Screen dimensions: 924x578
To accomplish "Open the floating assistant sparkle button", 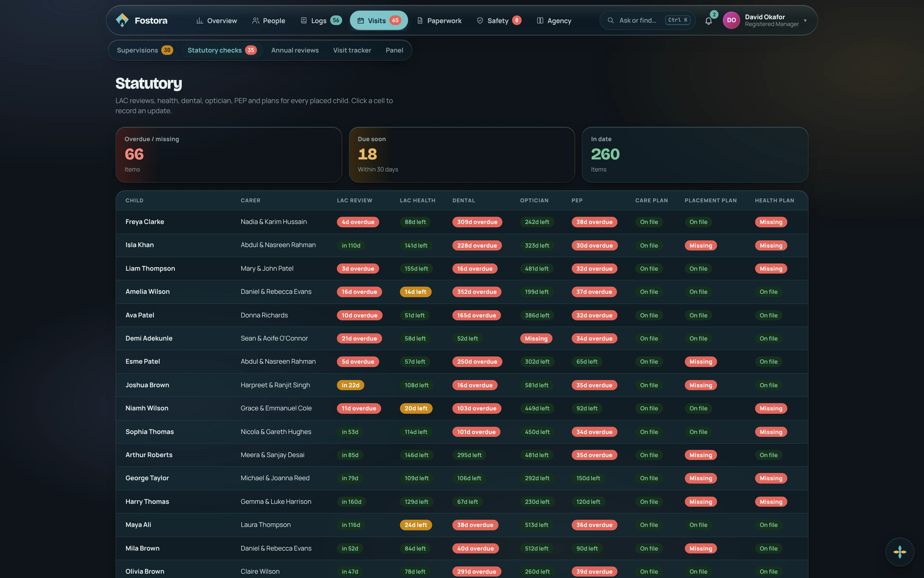I will [x=899, y=552].
